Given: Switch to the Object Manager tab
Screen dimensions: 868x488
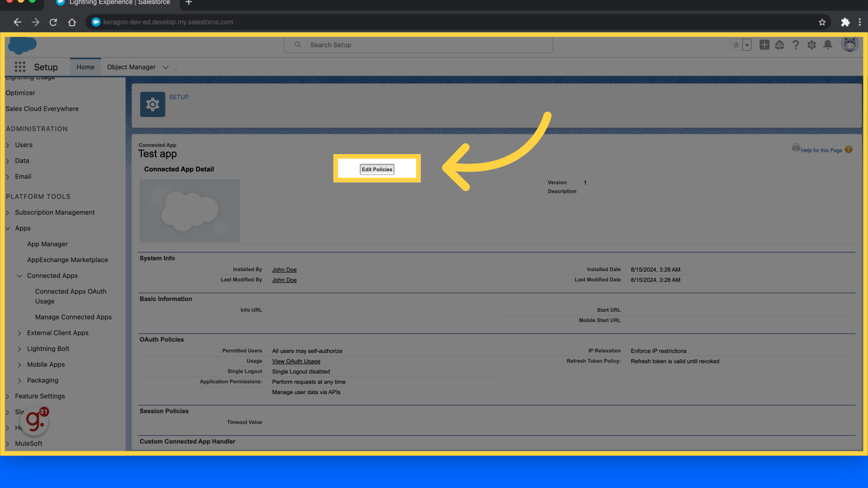Looking at the screenshot, I should 131,67.
